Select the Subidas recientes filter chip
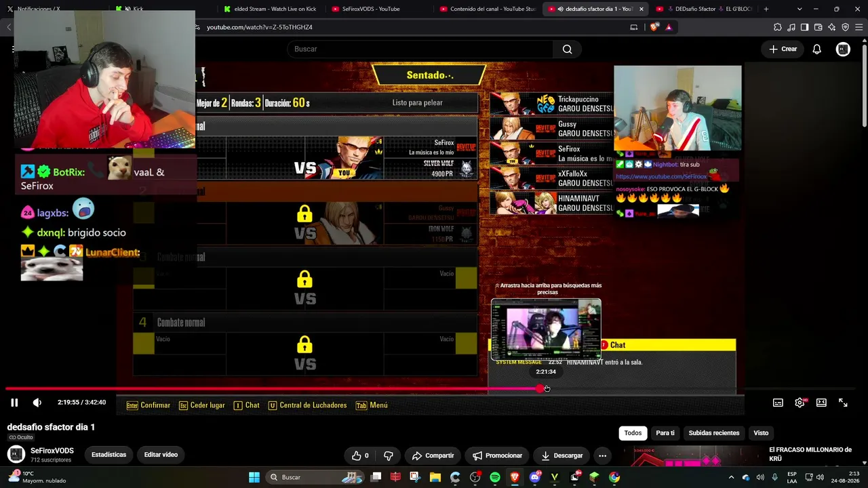The image size is (868, 488). pos(714,433)
